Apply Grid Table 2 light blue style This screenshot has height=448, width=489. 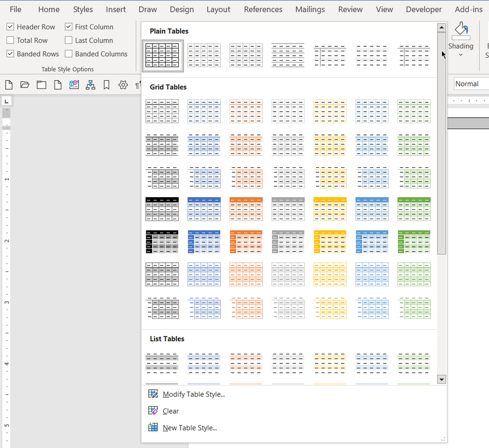coord(372,145)
